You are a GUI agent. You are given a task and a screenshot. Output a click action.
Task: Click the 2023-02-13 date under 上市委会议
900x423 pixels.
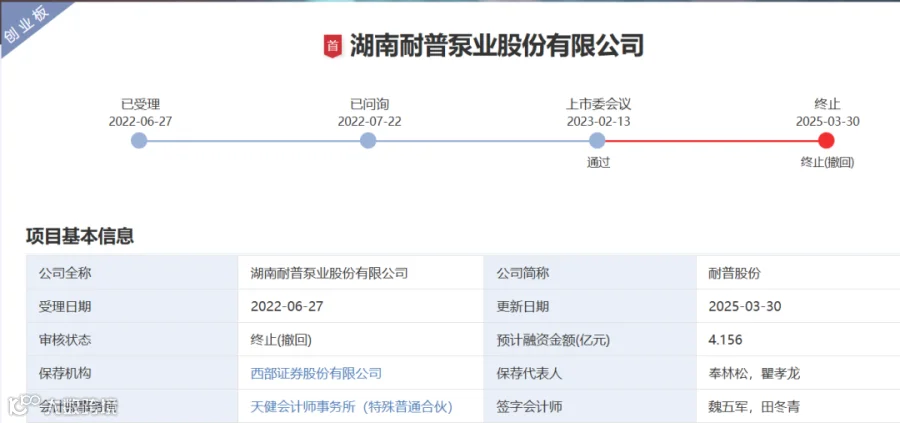click(x=599, y=122)
